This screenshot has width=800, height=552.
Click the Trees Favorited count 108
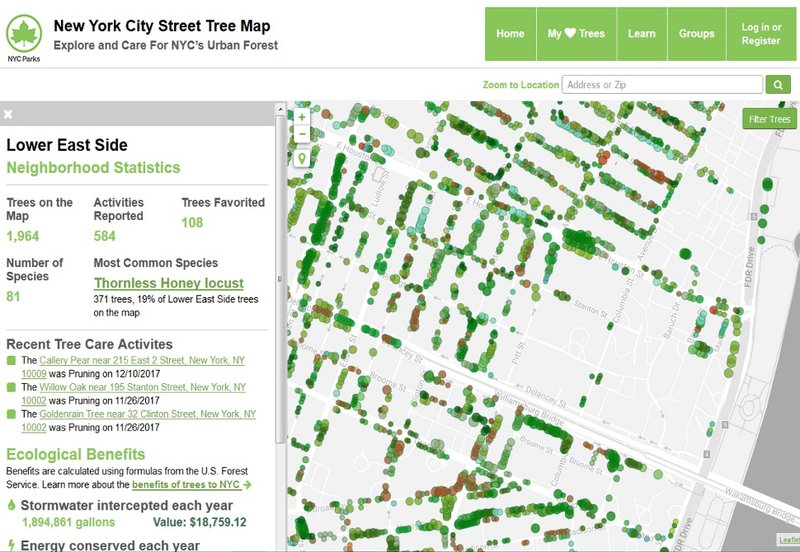click(192, 223)
